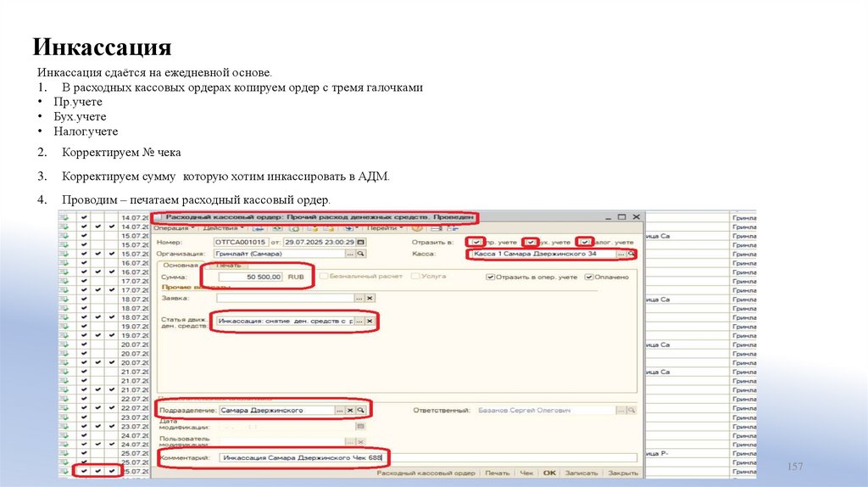
Task: Open the Перейти dropdown menu
Action: (384, 228)
